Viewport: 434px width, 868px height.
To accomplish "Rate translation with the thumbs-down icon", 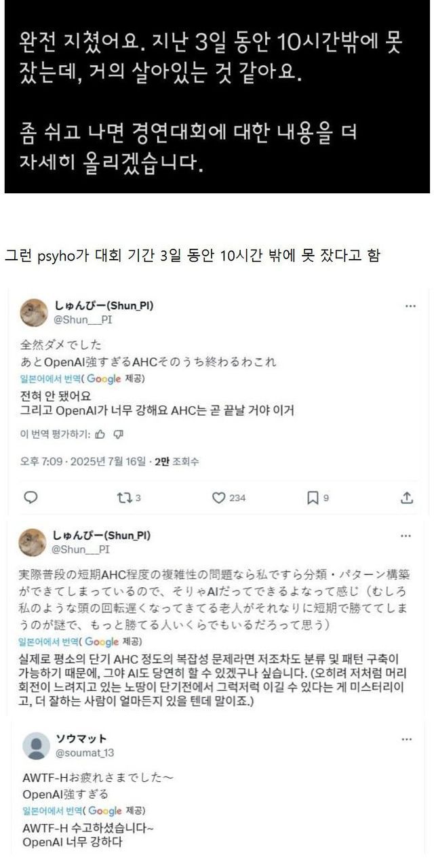I will pos(119,433).
